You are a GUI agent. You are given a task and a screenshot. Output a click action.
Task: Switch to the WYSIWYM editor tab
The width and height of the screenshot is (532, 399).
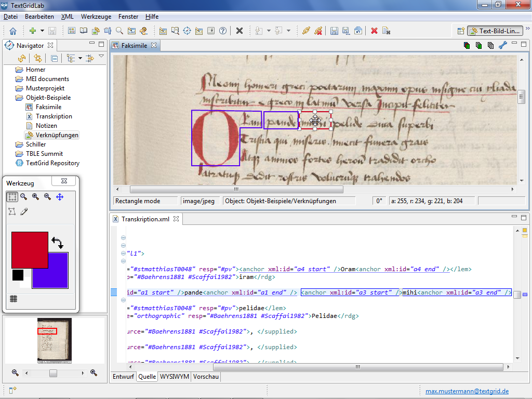[174, 377]
